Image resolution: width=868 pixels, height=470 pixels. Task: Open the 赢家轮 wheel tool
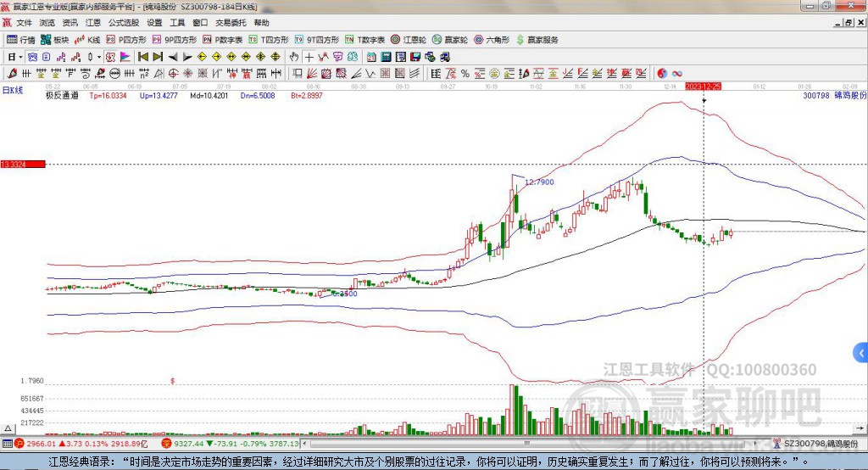point(450,40)
